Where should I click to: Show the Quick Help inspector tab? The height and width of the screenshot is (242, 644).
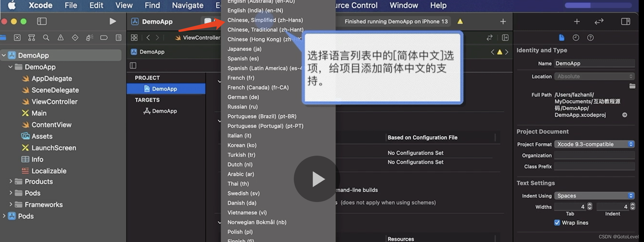pos(590,38)
